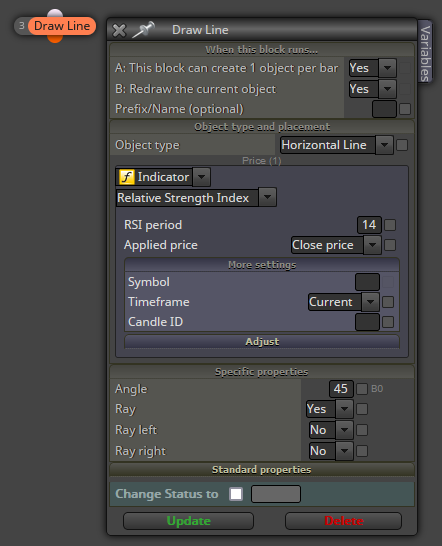Collapse the When this block runs section
Viewport: 442px width, 546px height.
pyautogui.click(x=262, y=50)
